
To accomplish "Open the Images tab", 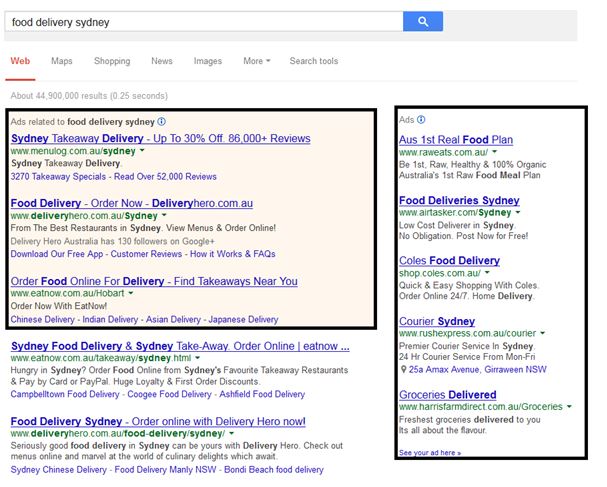I will [x=208, y=61].
